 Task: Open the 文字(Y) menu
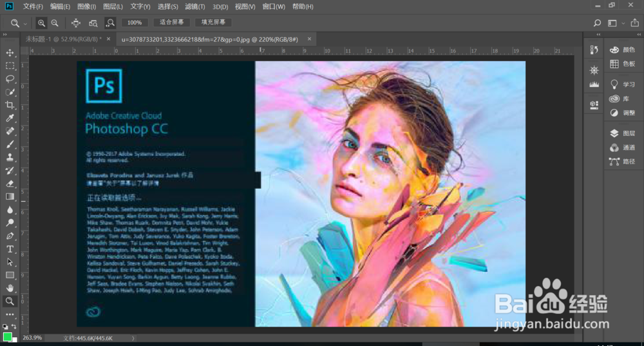(x=140, y=6)
